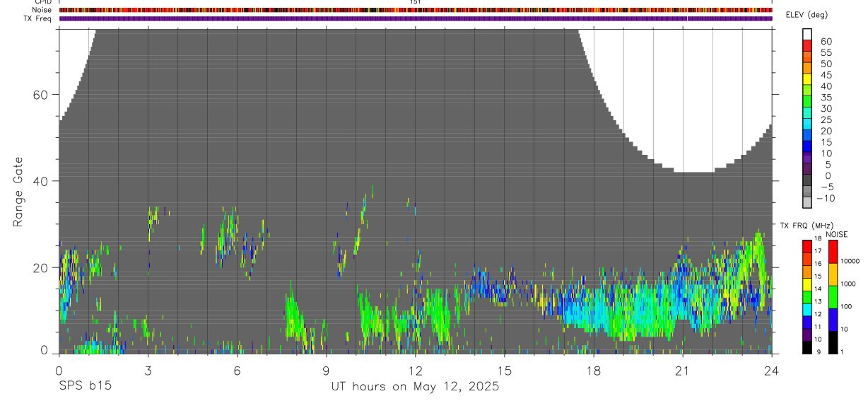The width and height of the screenshot is (868, 401).
Task: Click the '1000' label on the NOISE legend
Action: click(848, 284)
